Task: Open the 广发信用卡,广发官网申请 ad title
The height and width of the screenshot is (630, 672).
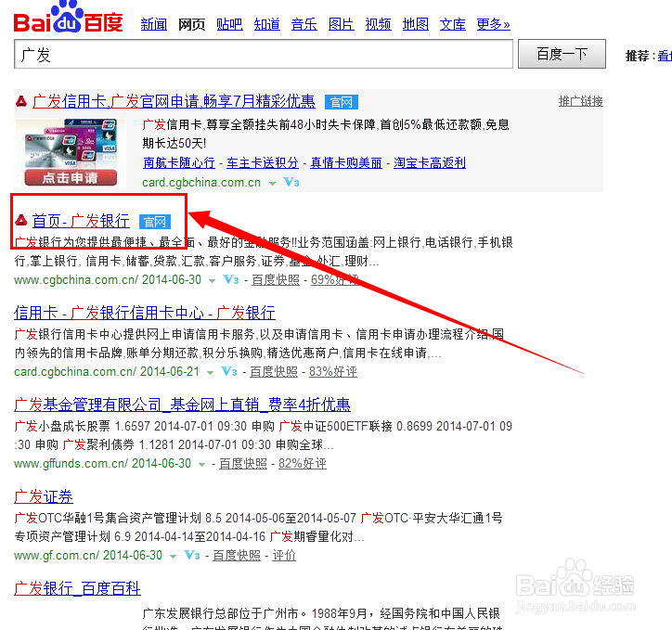Action: [x=174, y=101]
